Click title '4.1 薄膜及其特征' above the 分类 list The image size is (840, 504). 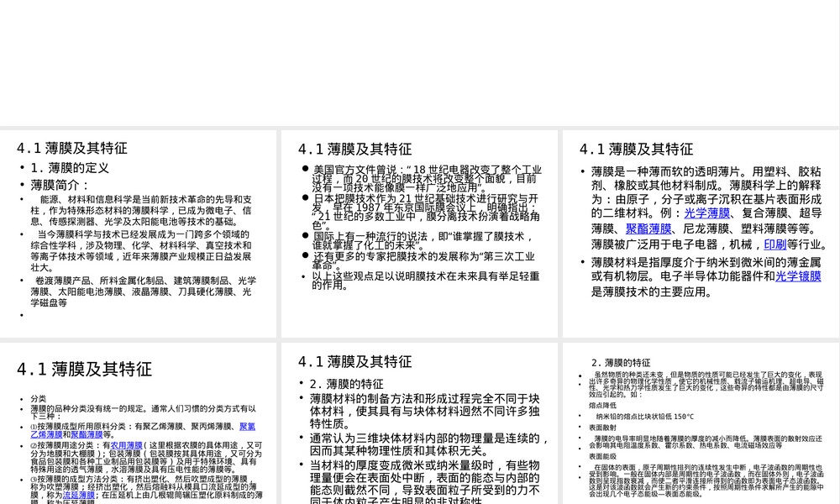point(84,369)
